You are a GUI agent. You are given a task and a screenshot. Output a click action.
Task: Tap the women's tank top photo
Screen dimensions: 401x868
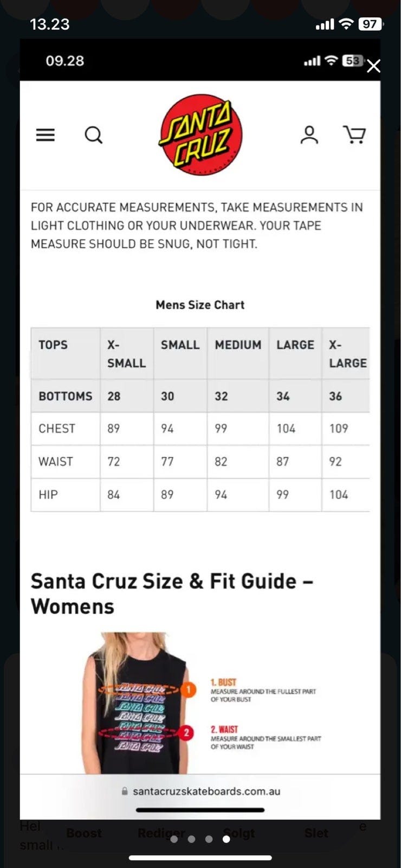[138, 705]
